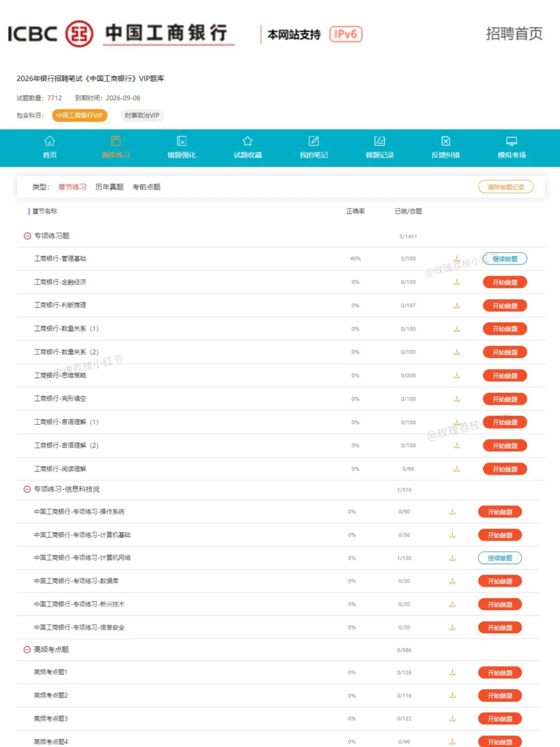Click the 试题数量: 7712 text
560x747 pixels.
coord(39,98)
